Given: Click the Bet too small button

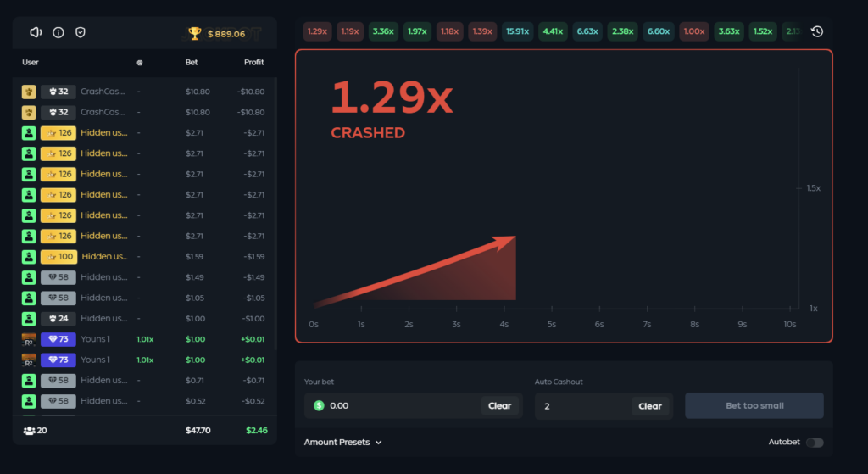Looking at the screenshot, I should tap(754, 405).
